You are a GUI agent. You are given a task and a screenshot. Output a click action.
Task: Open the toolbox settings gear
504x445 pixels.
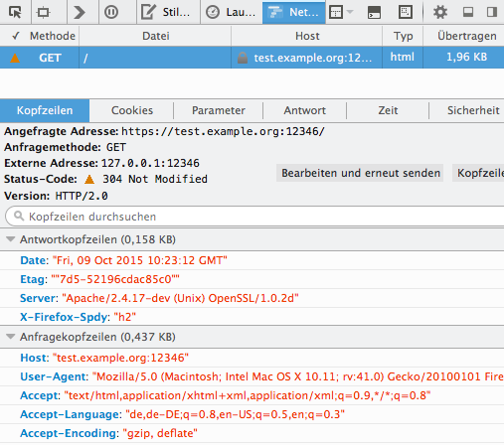440,12
